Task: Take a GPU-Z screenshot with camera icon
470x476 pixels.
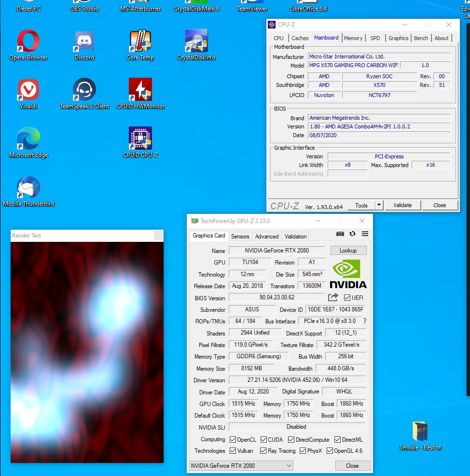Action: coord(340,234)
